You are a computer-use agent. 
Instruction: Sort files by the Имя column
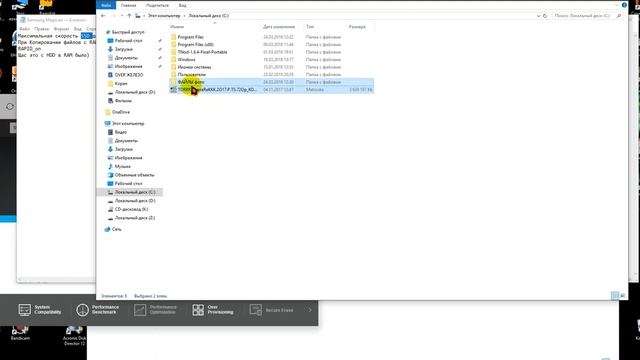[177, 27]
